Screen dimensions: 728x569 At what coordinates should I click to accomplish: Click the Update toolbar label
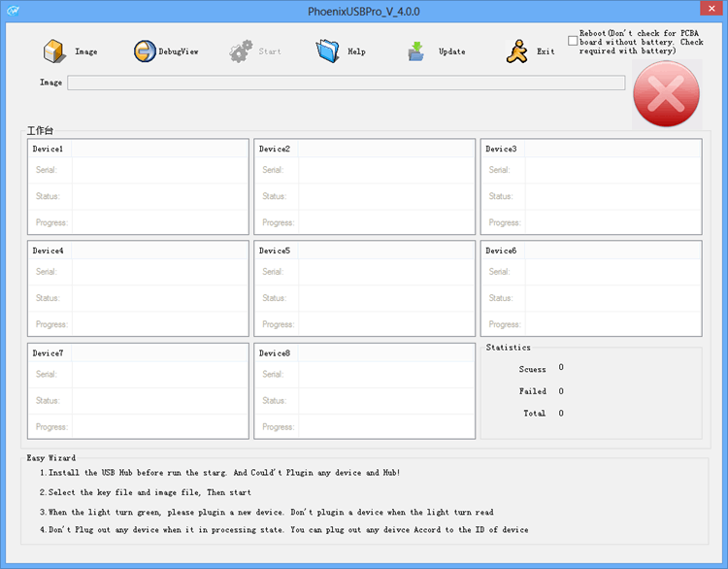(451, 51)
